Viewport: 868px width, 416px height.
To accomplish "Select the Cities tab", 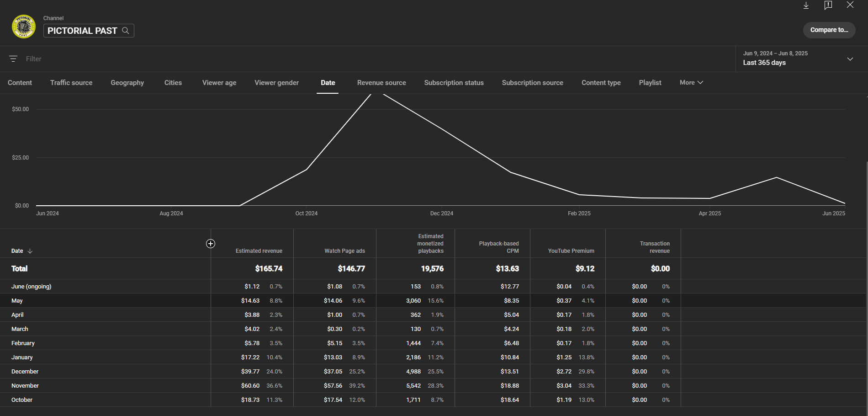I will [173, 83].
